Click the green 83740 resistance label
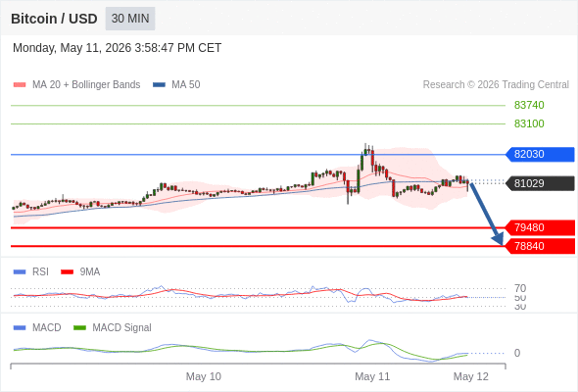Viewport: 578px width, 392px height. (x=529, y=105)
